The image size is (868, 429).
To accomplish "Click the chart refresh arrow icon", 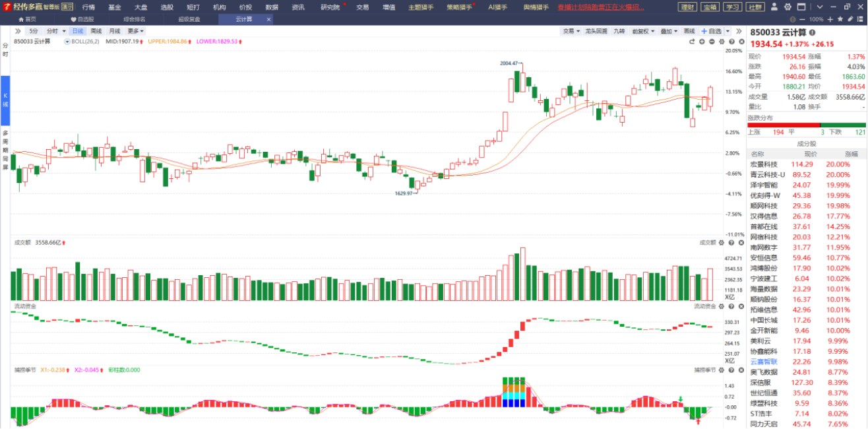I will coord(693,42).
